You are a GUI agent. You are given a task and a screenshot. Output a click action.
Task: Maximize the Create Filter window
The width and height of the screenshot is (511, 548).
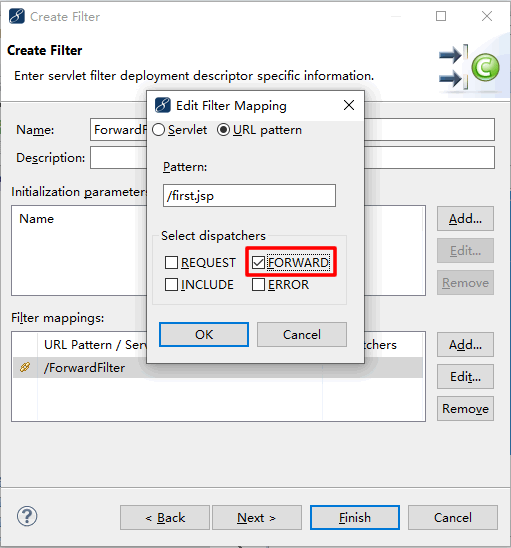(441, 16)
